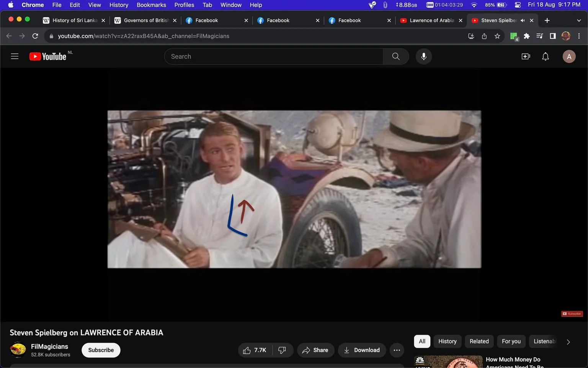
Task: Open the Bookmarks menu in menu bar
Action: [151, 5]
